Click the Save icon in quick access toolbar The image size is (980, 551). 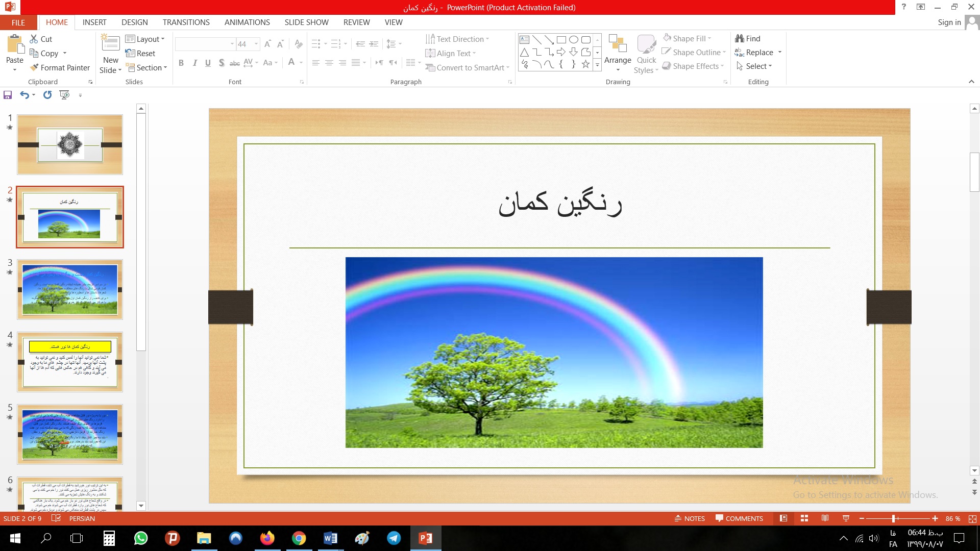(x=8, y=95)
